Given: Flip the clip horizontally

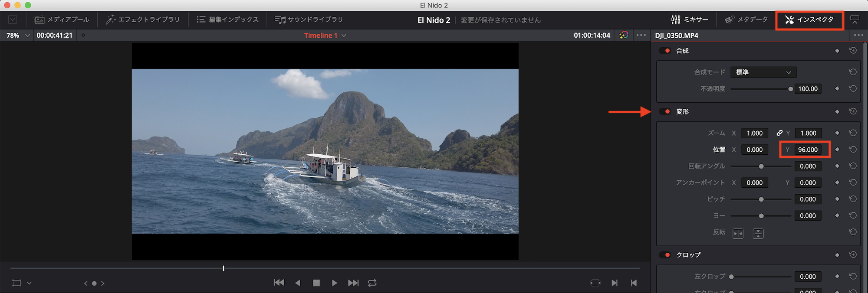Looking at the screenshot, I should pyautogui.click(x=738, y=234).
